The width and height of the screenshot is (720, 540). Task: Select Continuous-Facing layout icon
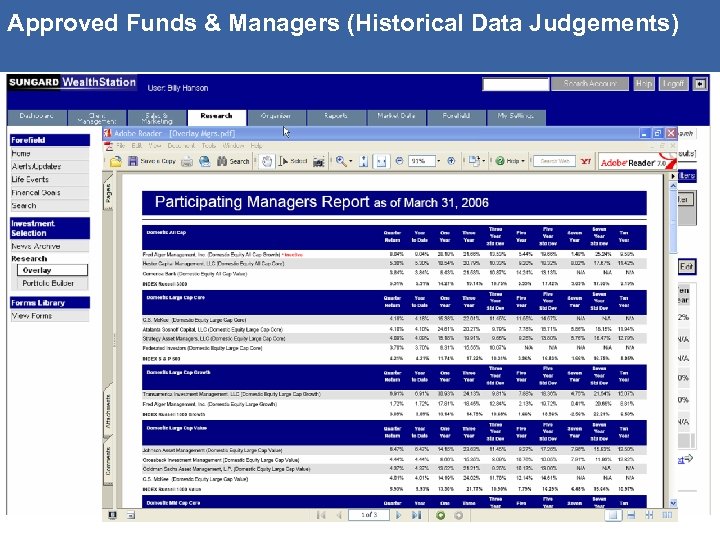tap(649, 515)
